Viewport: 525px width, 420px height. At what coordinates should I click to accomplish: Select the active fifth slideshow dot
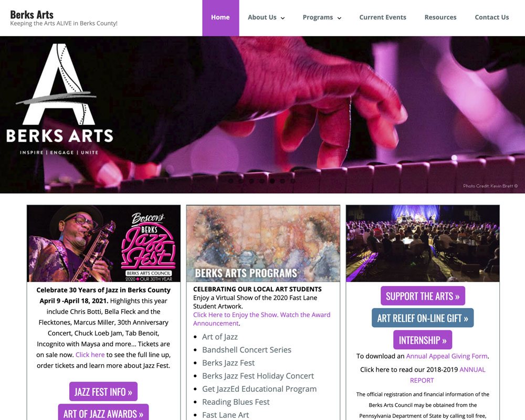click(x=272, y=181)
